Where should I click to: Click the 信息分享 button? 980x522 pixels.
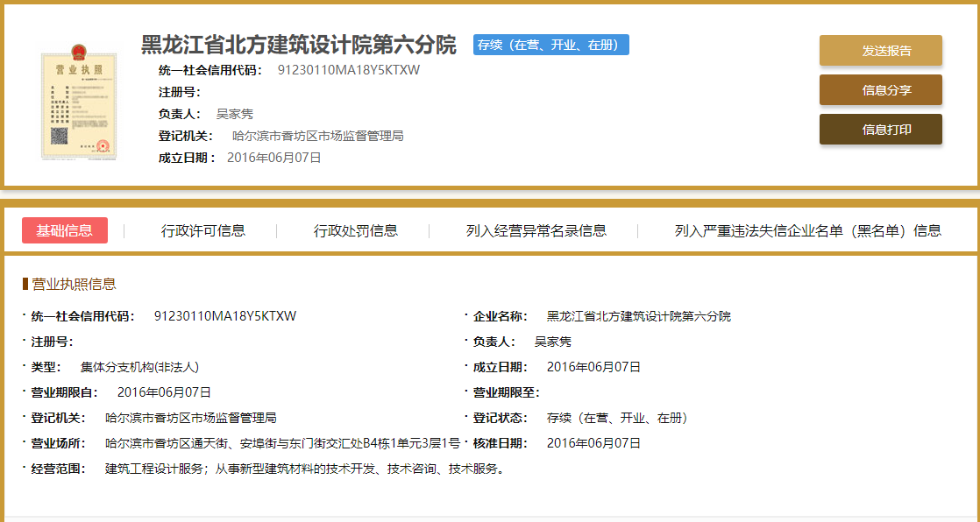(881, 90)
